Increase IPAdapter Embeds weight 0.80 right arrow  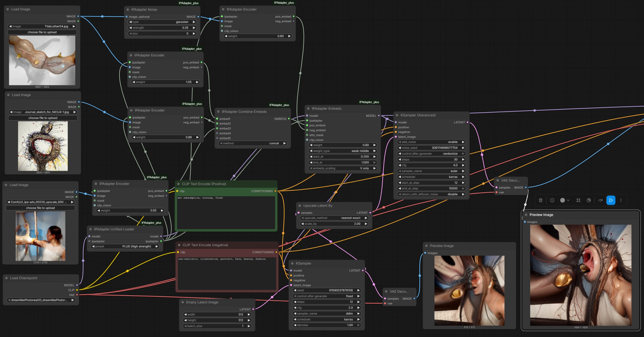[x=374, y=145]
